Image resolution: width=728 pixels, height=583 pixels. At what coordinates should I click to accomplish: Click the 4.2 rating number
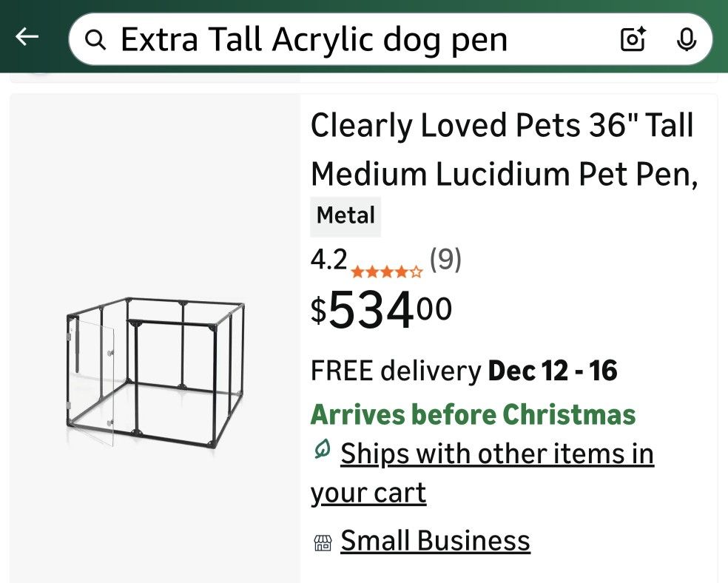tap(328, 260)
